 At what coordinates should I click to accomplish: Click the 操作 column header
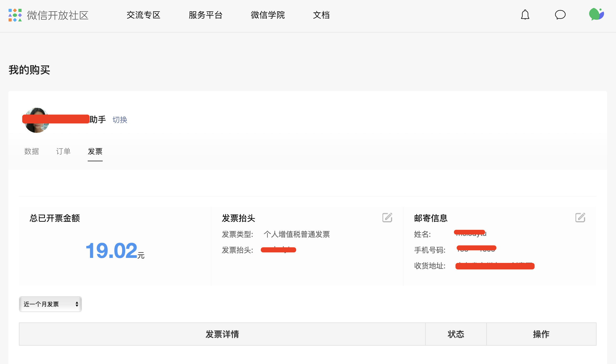[541, 334]
